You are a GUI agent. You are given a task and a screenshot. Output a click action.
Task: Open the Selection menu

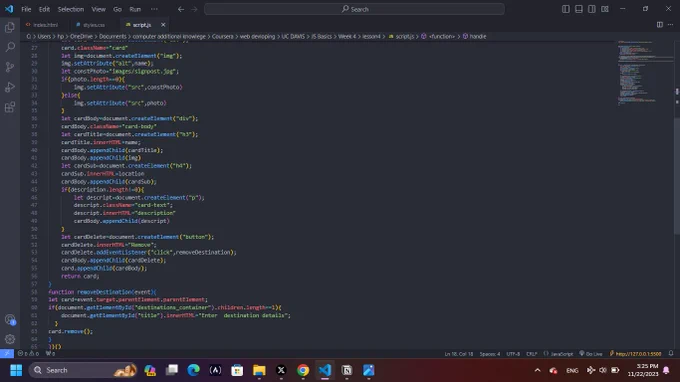click(x=71, y=9)
